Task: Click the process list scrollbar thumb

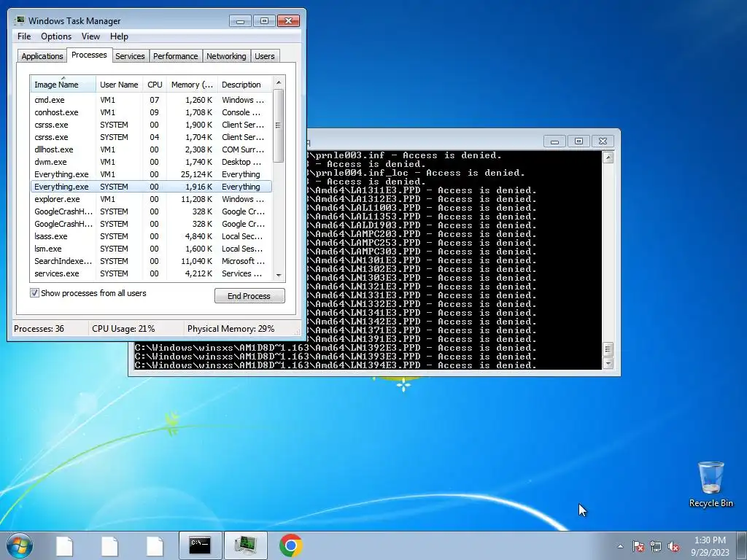Action: pos(279,125)
